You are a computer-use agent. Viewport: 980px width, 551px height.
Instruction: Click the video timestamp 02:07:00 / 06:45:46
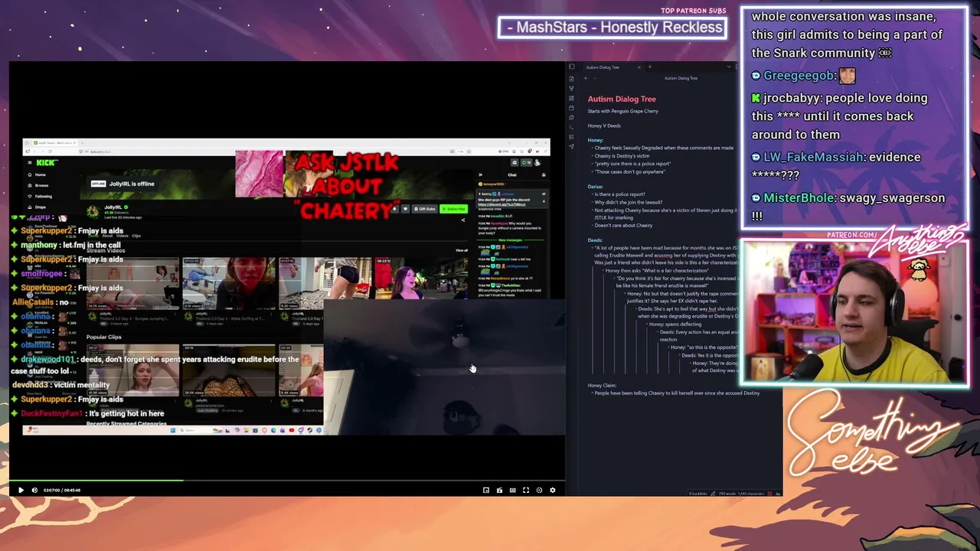[62, 490]
